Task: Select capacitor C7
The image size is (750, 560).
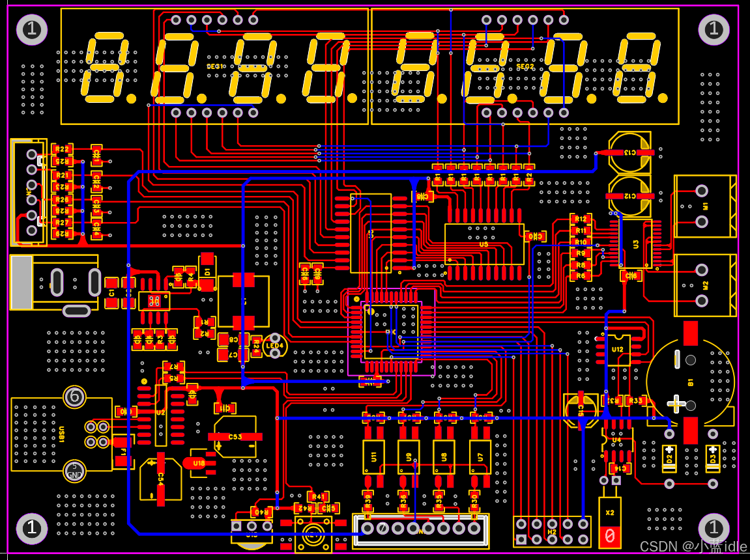Action: 233,354
